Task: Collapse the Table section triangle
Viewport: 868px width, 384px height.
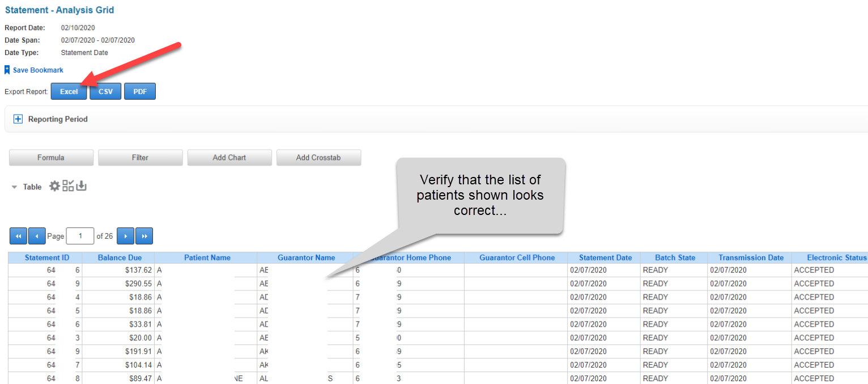Action: tap(15, 187)
